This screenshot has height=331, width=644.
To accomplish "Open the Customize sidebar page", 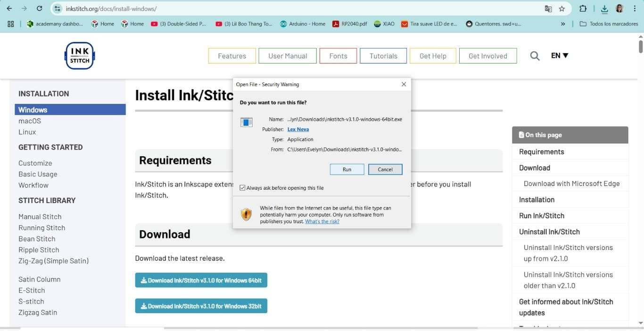I will point(35,163).
